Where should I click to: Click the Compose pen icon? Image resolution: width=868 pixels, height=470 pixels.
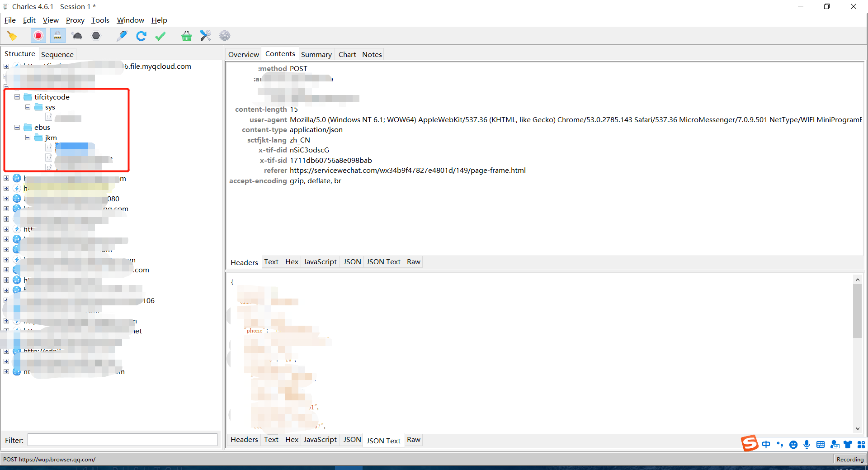point(122,36)
